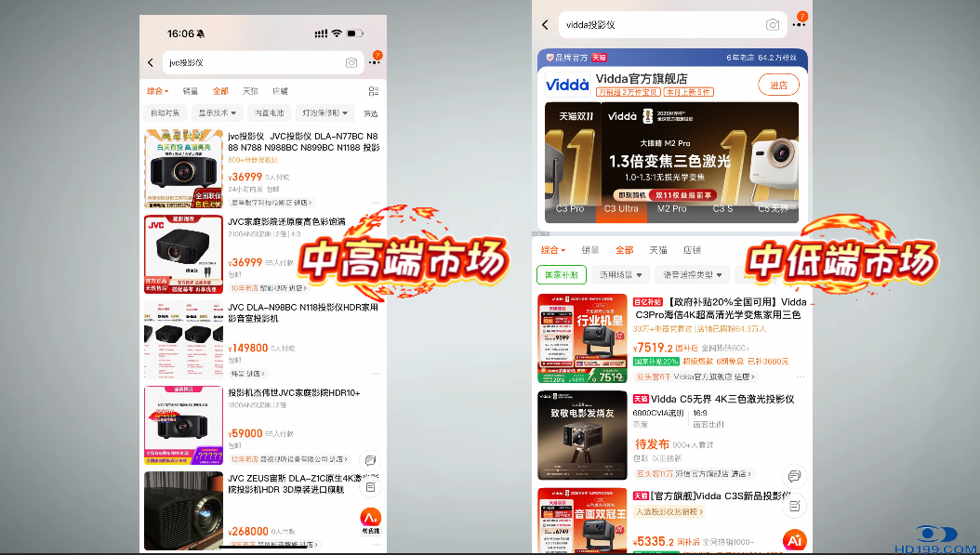Open the ¥268000 JVC ZEUS projector thumbnail
Image resolution: width=980 pixels, height=555 pixels.
(183, 510)
